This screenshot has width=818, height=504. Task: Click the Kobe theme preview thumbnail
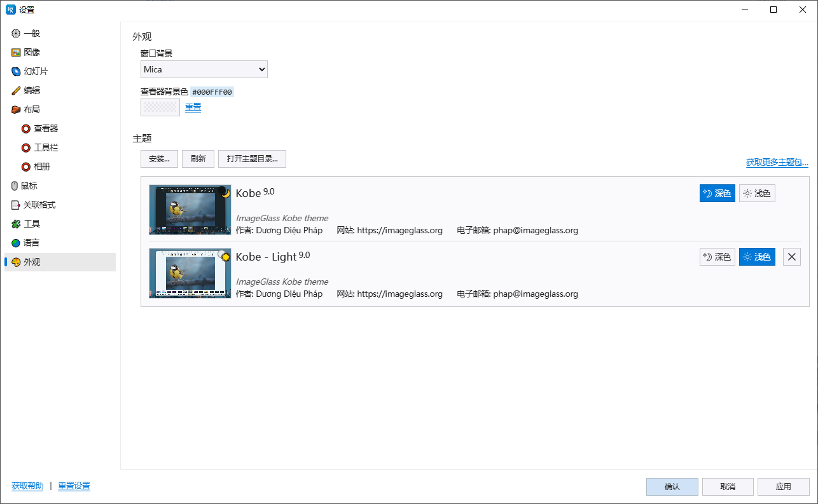tap(190, 210)
